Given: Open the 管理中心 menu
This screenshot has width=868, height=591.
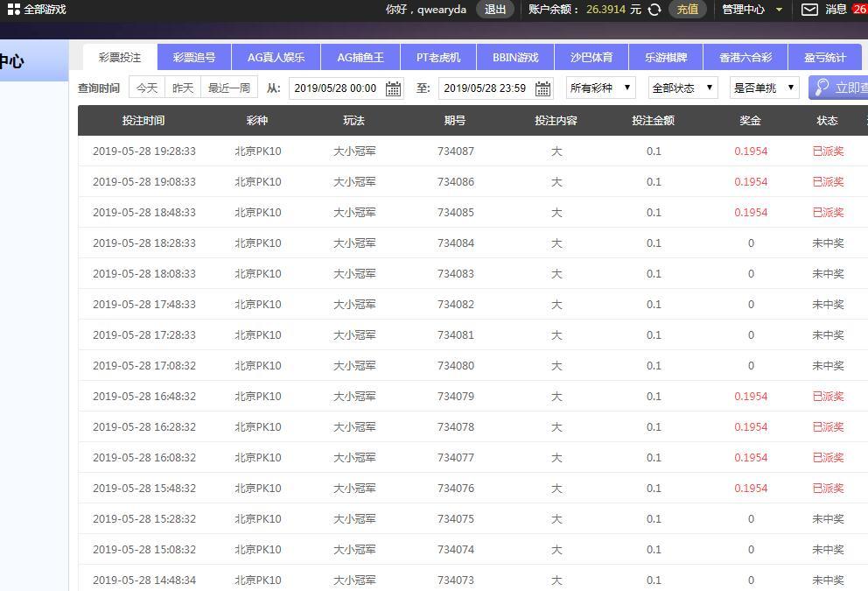Looking at the screenshot, I should pos(744,10).
